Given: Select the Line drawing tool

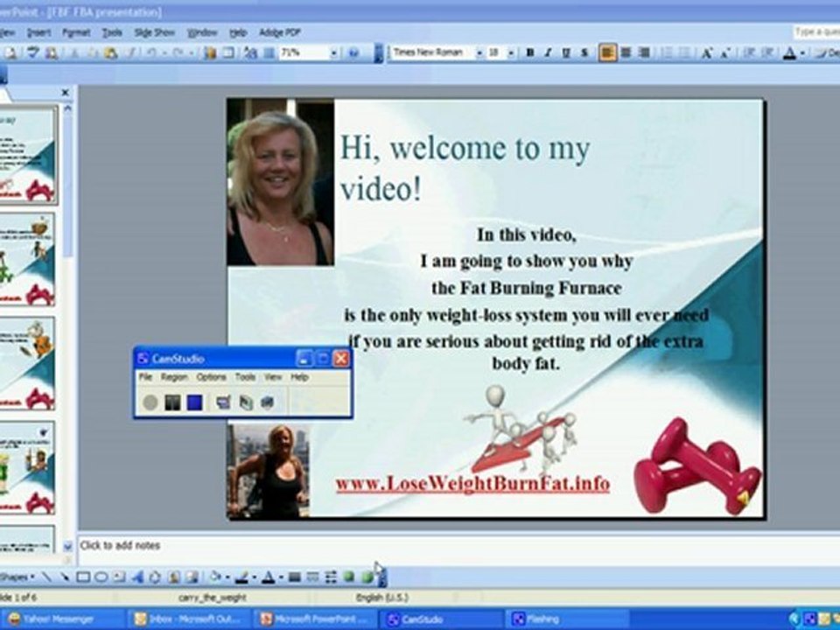Looking at the screenshot, I should [47, 577].
